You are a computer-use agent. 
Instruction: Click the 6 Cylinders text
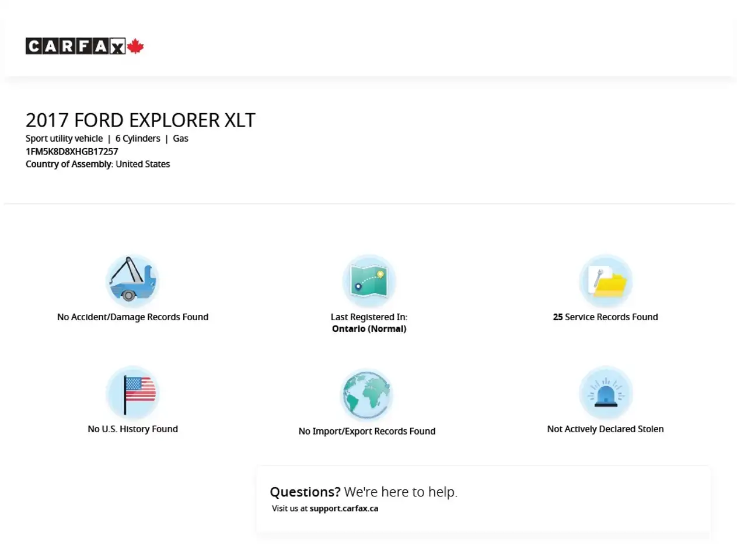tap(138, 139)
